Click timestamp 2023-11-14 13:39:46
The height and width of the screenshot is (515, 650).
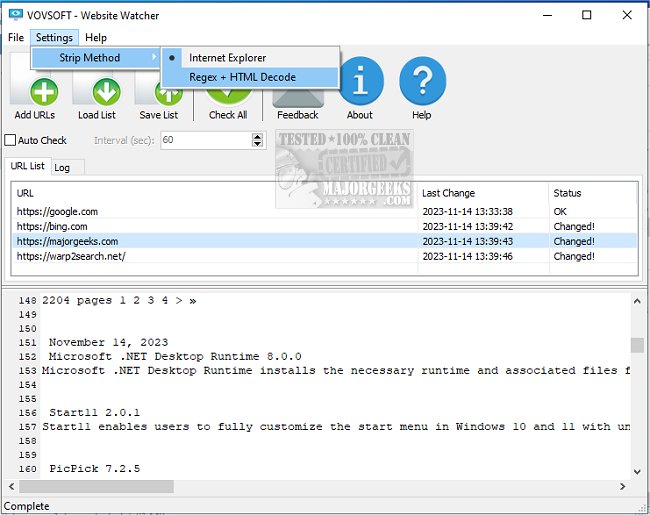(468, 256)
